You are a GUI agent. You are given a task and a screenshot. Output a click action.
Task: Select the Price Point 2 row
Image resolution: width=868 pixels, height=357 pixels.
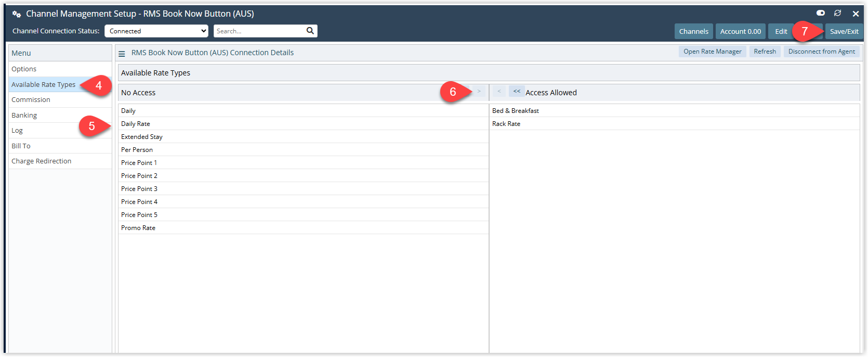point(304,175)
